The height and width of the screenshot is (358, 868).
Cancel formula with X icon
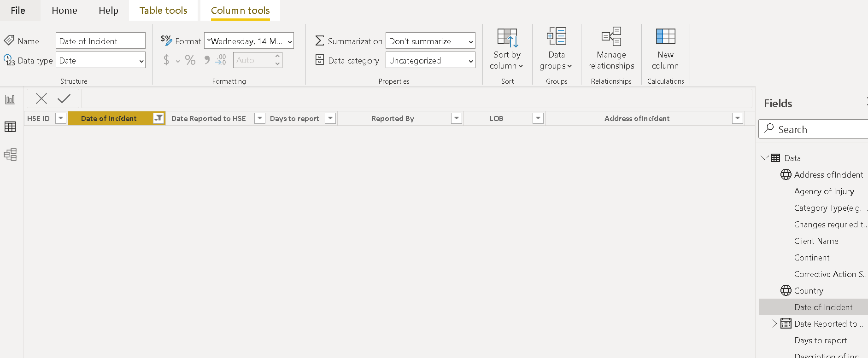pyautogui.click(x=41, y=98)
